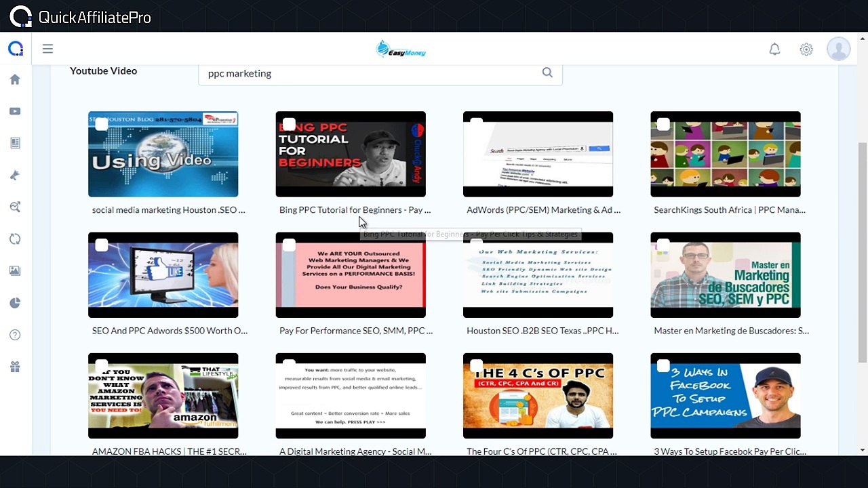Check the Bing PPC Tutorial video
The image size is (868, 488).
click(x=289, y=124)
